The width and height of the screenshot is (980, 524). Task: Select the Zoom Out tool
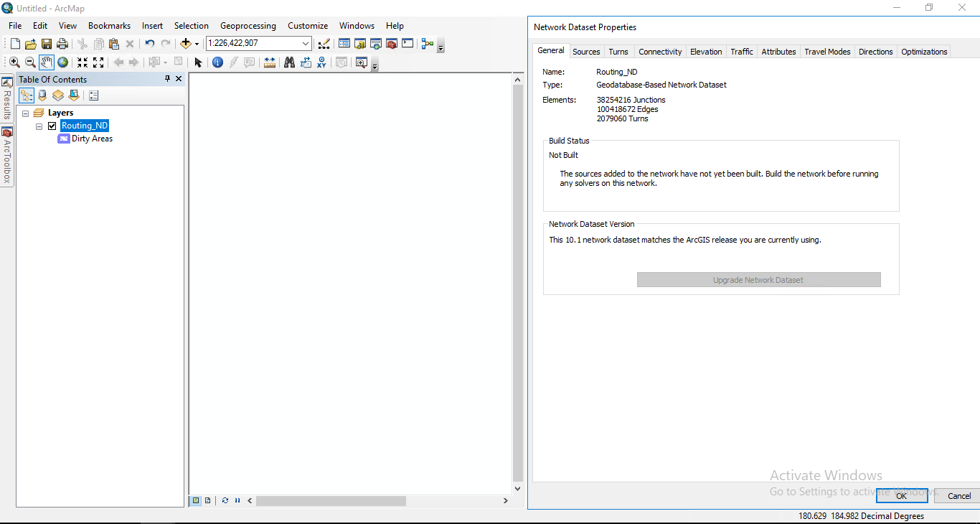30,62
